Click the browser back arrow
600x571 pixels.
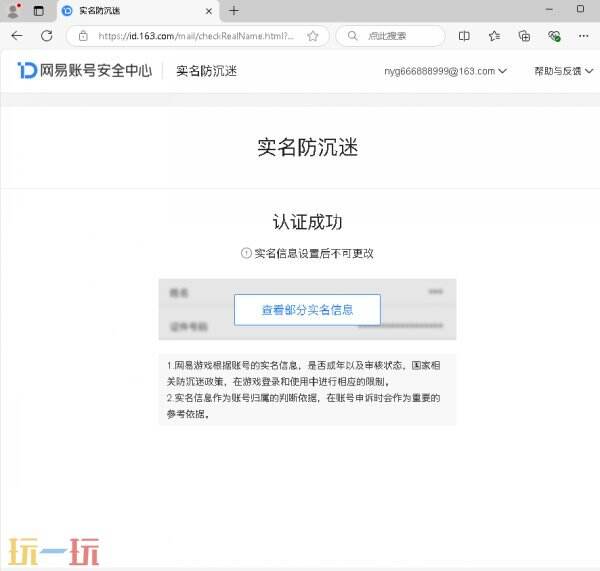17,36
